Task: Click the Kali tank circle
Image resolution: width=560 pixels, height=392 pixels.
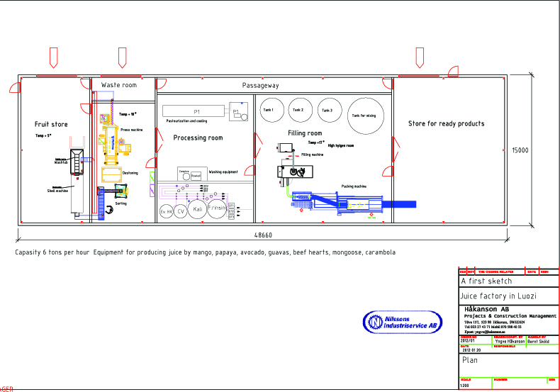Action: pyautogui.click(x=199, y=211)
